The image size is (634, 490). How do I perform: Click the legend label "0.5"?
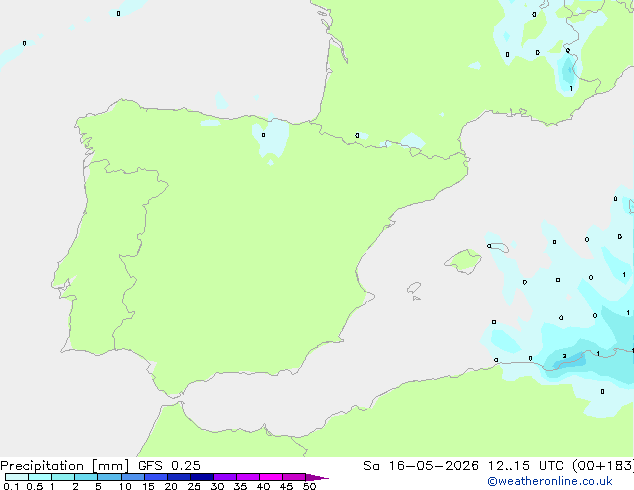34,486
